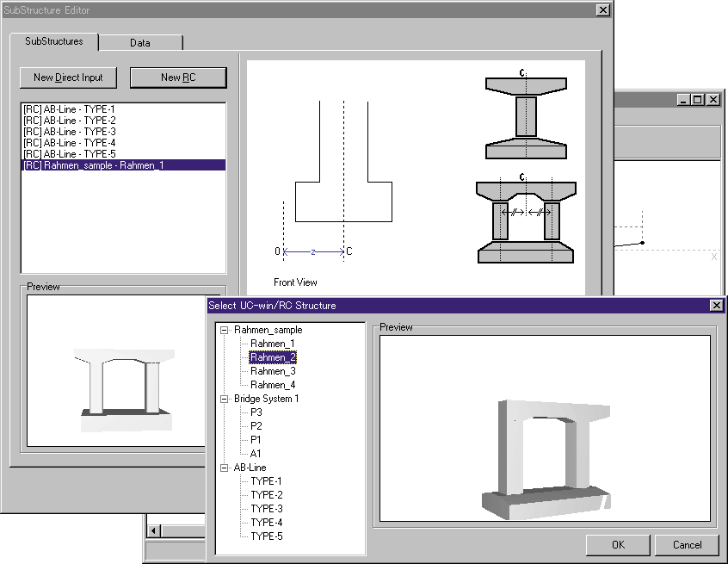Choose P3 under Bridge System 1
The image size is (728, 564).
tap(256, 412)
